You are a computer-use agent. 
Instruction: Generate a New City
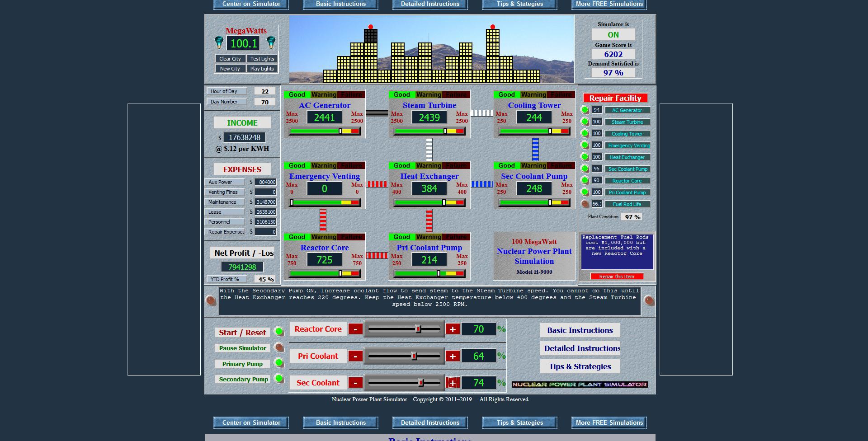[230, 68]
